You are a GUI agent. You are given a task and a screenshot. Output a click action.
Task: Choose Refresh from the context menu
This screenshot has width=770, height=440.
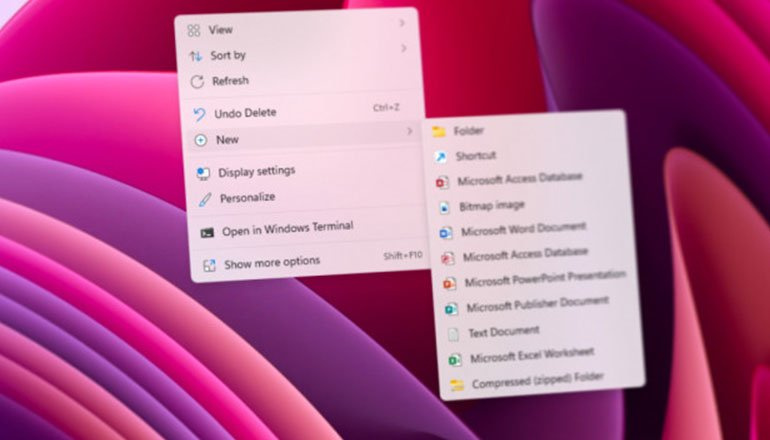click(301, 79)
